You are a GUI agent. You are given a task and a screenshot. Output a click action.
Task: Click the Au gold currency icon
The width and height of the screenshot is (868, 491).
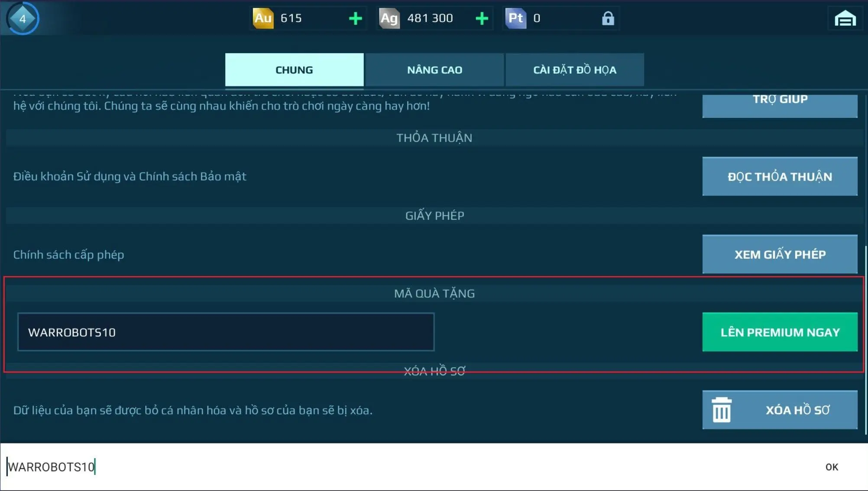click(x=263, y=18)
